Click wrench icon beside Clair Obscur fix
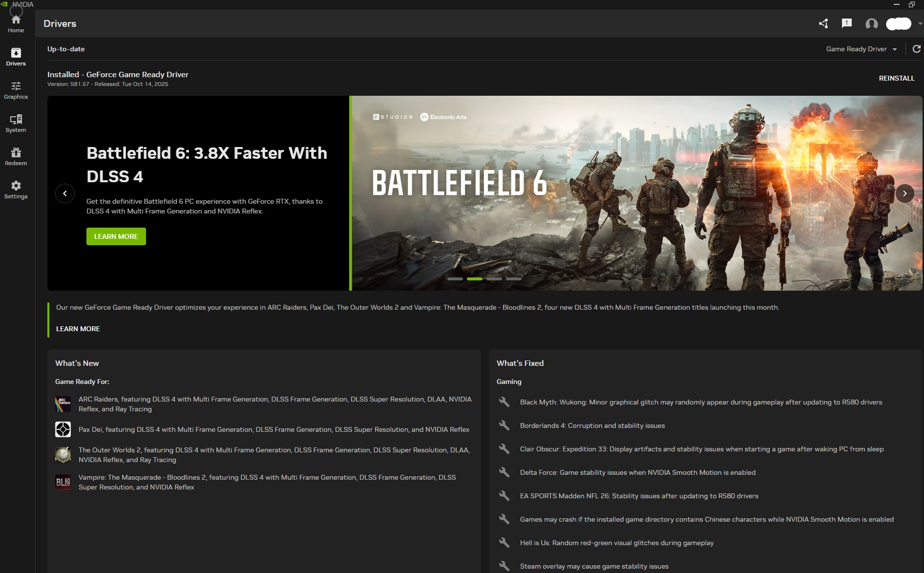Viewport: 924px width, 573px height. [x=504, y=449]
